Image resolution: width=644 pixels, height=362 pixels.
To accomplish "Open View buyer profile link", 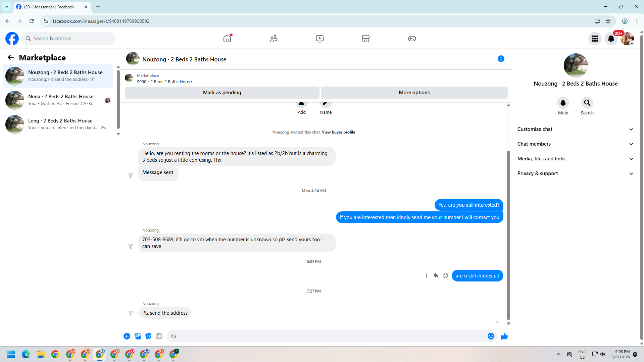I will [338, 132].
